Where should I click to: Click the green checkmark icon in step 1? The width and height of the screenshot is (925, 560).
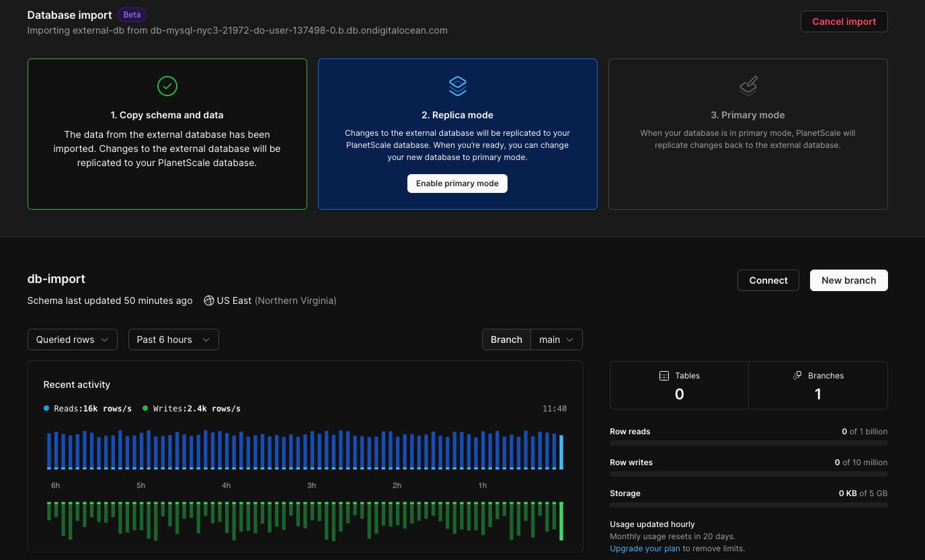pyautogui.click(x=167, y=85)
